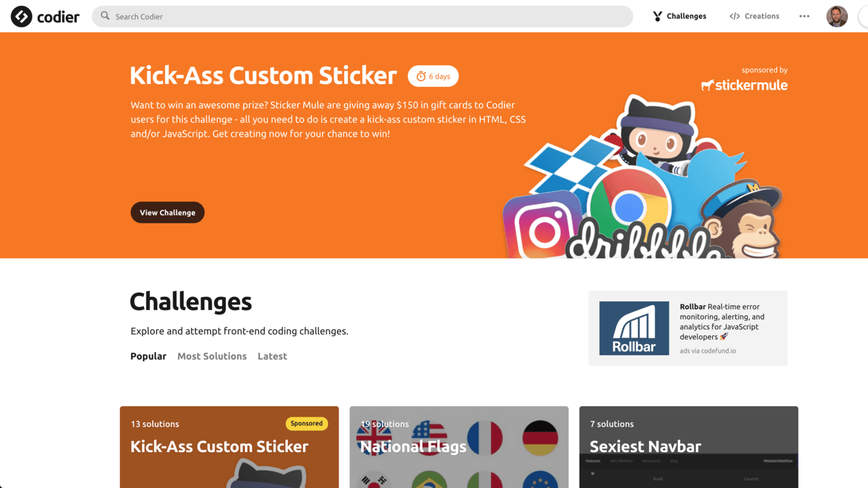Open the Challenges navigation link
The height and width of the screenshot is (488, 868).
pos(686,17)
